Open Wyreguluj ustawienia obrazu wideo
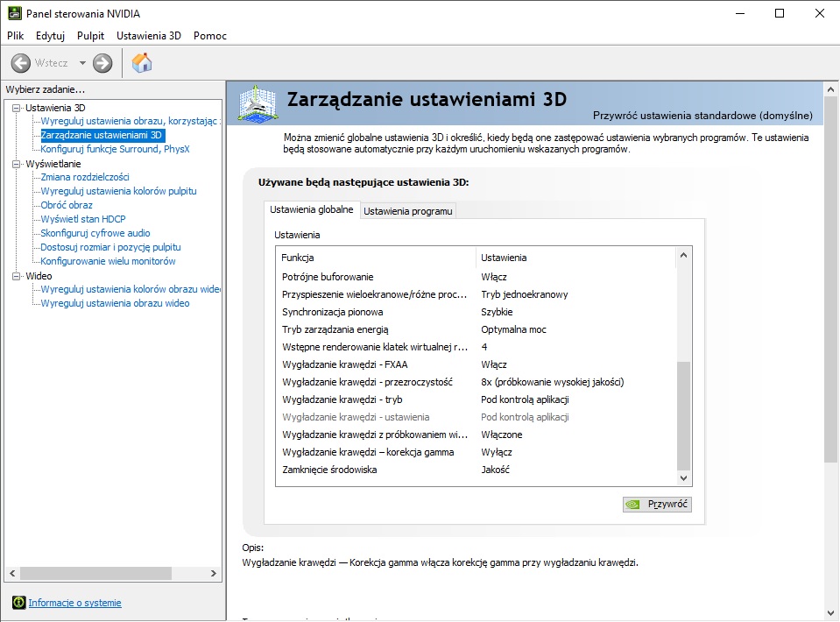 tap(115, 303)
